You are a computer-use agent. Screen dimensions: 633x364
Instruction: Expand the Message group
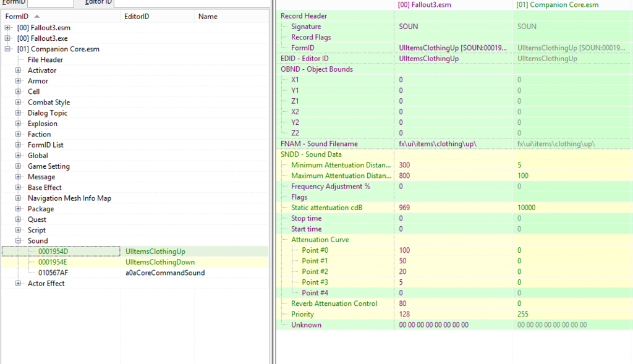(18, 177)
